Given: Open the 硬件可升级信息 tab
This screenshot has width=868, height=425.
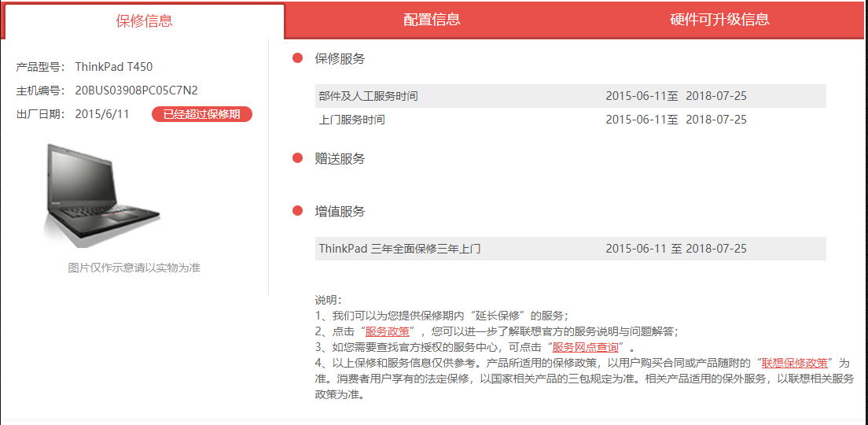Looking at the screenshot, I should 719,20.
